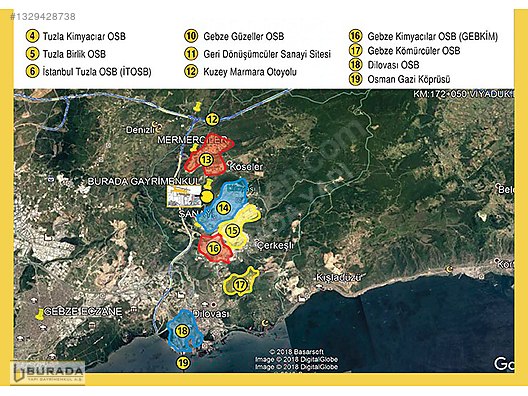Click the 'Gebze Güzeller OSB' legend text
Screen dimensions: 528x396
(243, 36)
